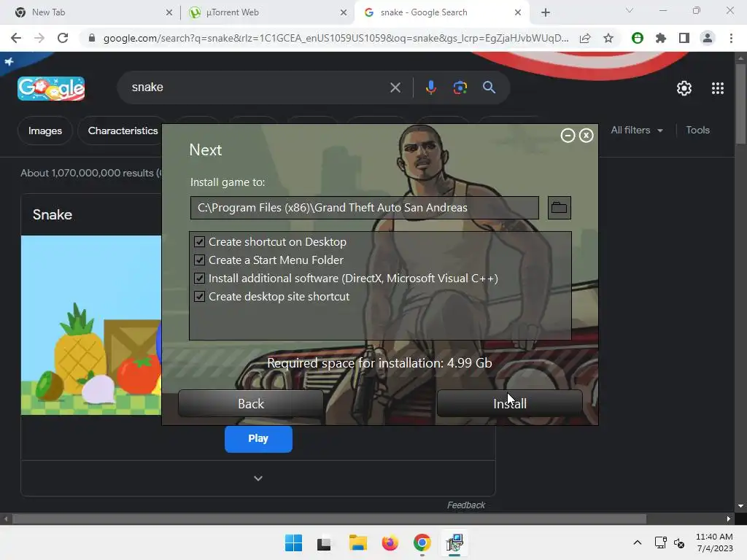Start voice search with the microphone icon
The image size is (747, 560).
click(x=430, y=87)
